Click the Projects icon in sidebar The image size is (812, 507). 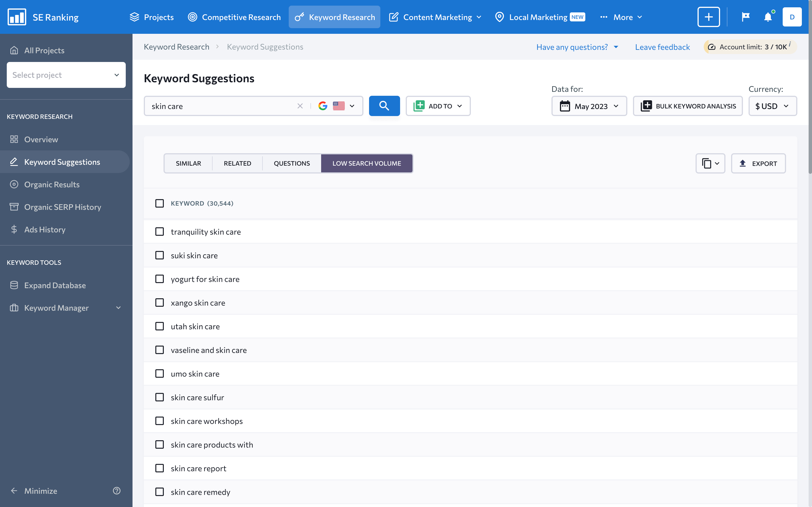click(x=14, y=50)
